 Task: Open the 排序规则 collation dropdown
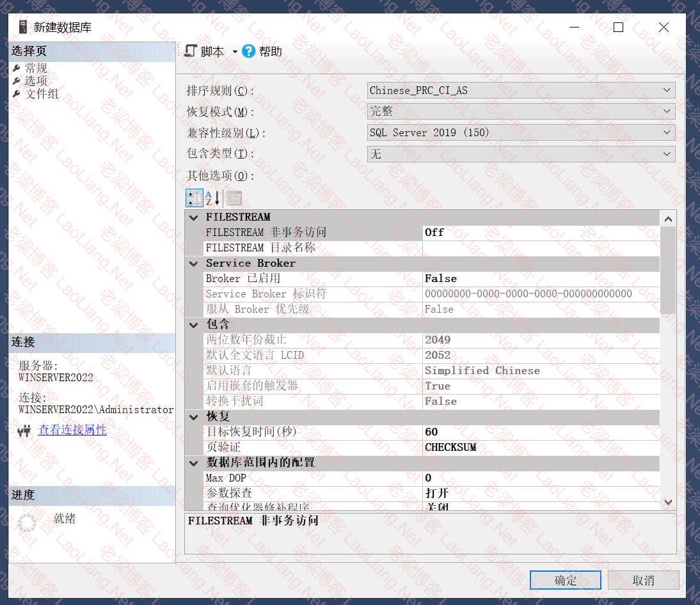coord(667,90)
